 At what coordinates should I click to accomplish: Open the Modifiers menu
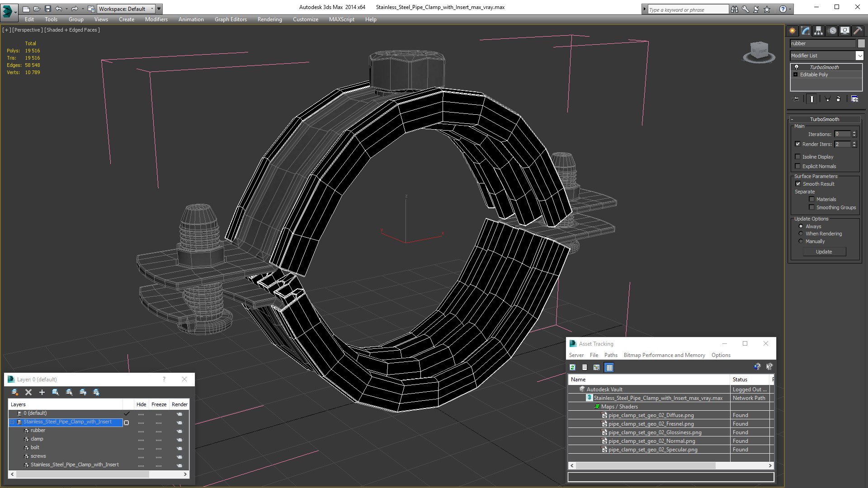tap(156, 19)
